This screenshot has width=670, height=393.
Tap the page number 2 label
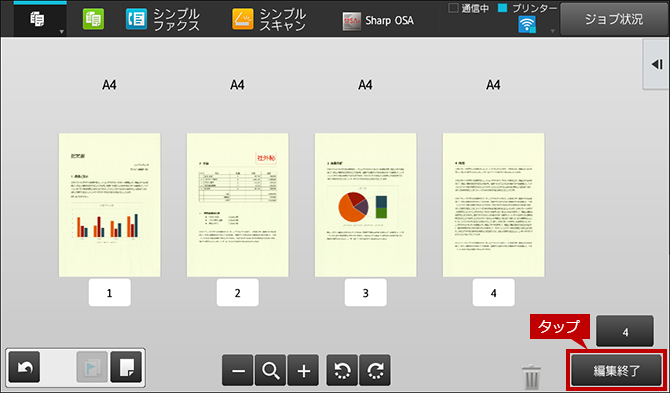click(238, 293)
